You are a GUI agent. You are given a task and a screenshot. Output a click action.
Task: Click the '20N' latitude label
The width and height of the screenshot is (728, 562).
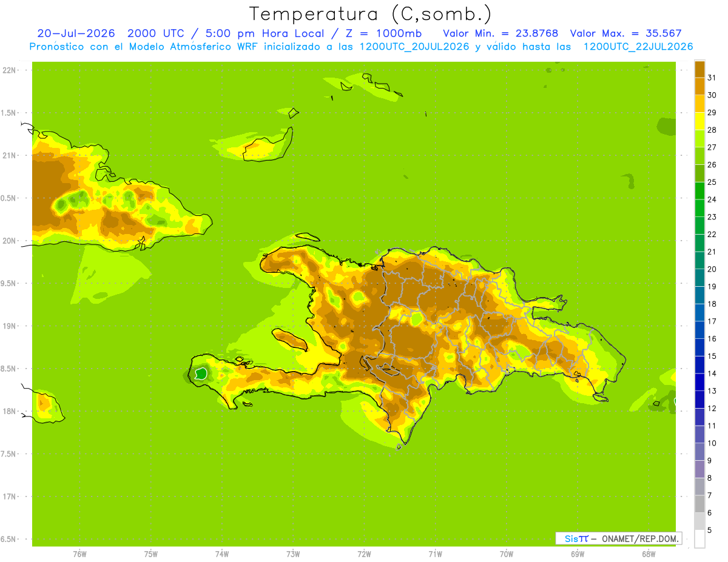click(x=9, y=241)
